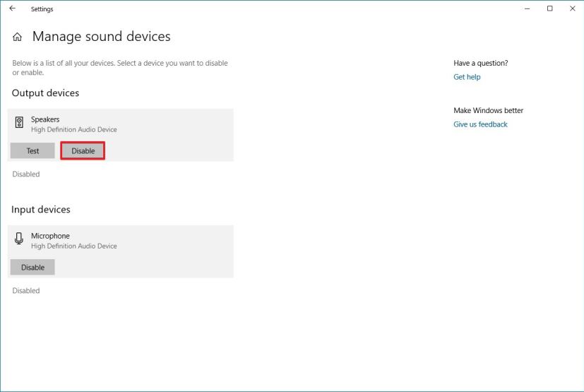This screenshot has width=584, height=392.
Task: Click the Output devices heading
Action: 45,93
